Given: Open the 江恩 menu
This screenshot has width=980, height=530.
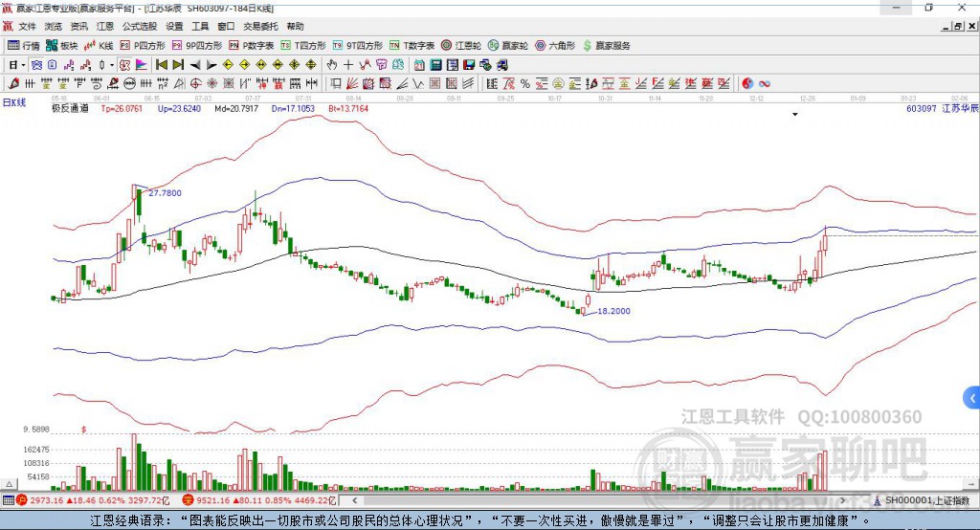Looking at the screenshot, I should (x=105, y=26).
